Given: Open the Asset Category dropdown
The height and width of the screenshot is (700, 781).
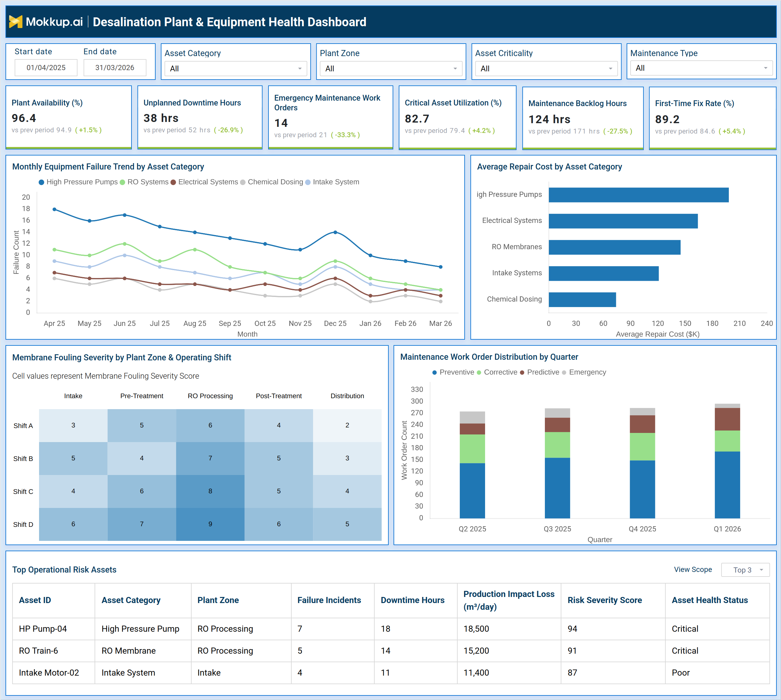Looking at the screenshot, I should [236, 69].
